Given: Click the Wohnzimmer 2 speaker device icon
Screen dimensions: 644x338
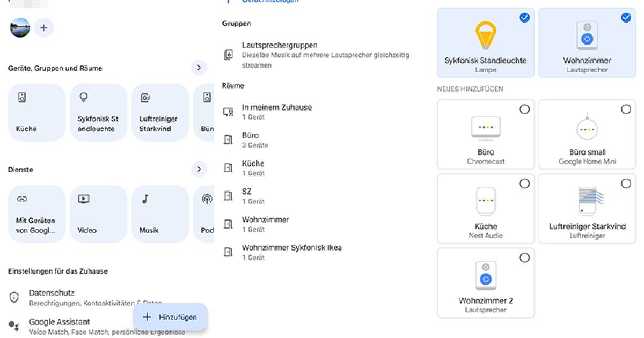Looking at the screenshot, I should pyautogui.click(x=486, y=276).
